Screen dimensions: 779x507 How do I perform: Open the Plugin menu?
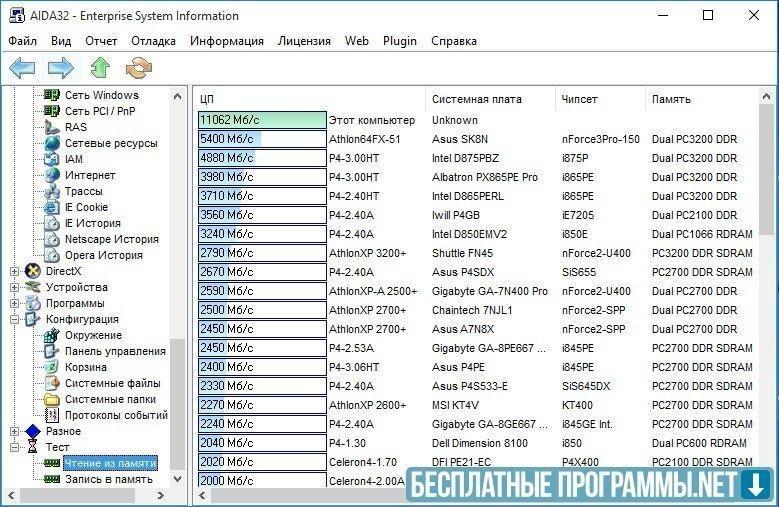tap(399, 41)
